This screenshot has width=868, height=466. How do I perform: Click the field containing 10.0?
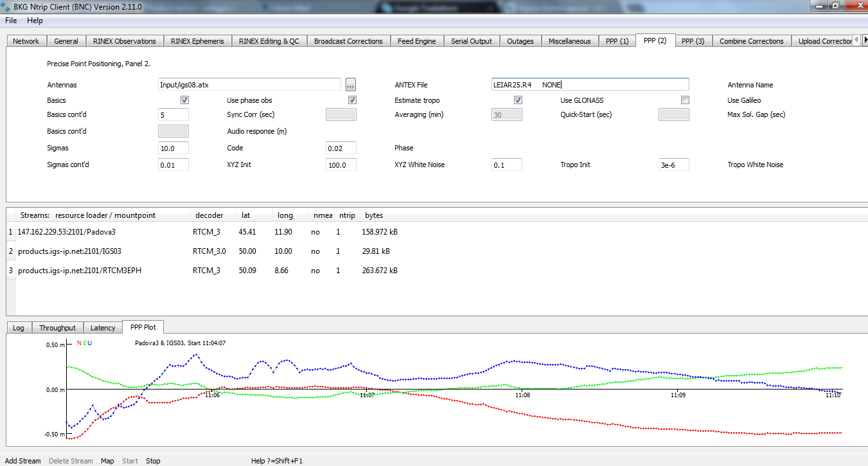pos(173,148)
